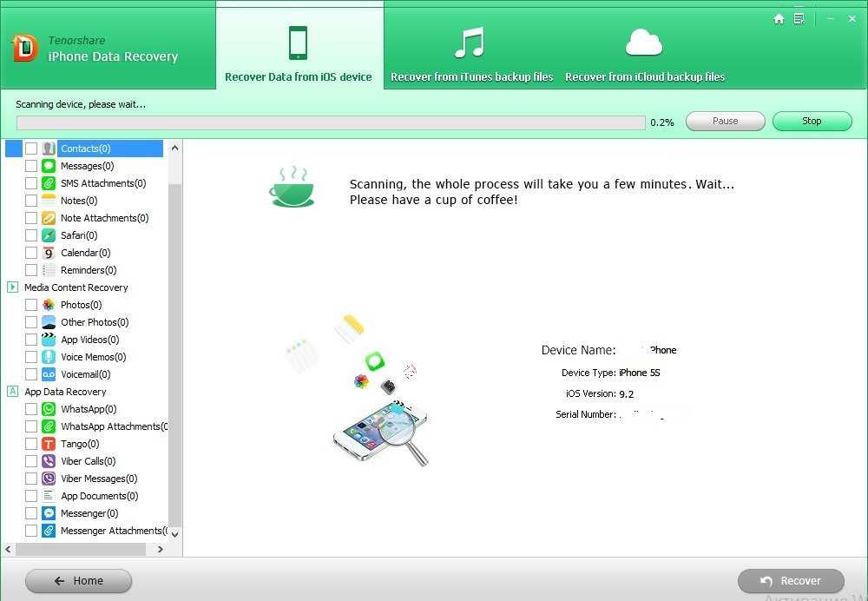The width and height of the screenshot is (868, 601).
Task: Click the Messenger icon in the sidebar
Action: (x=49, y=513)
